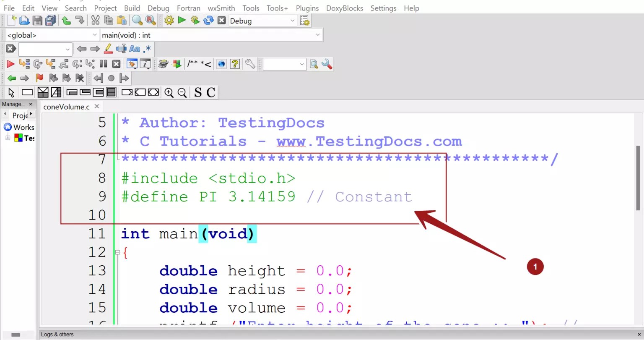Collapse the code fold at line 12
The image size is (644, 340).
tap(117, 253)
